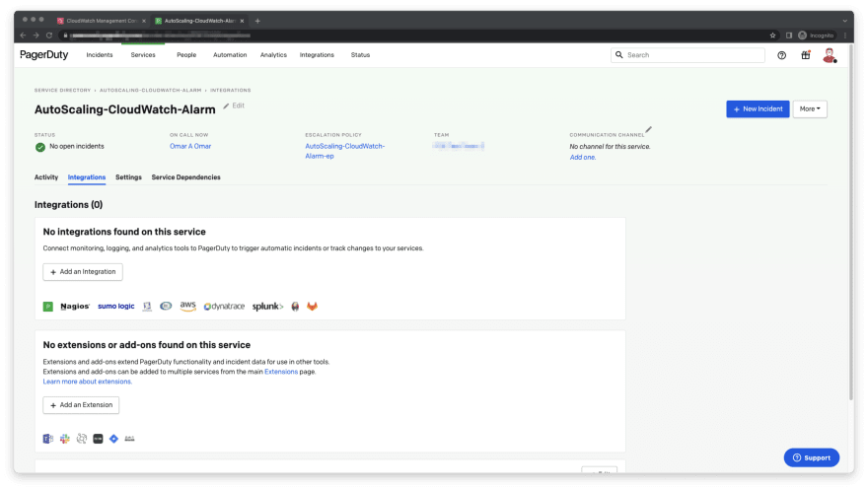This screenshot has height=490, width=868.
Task: Click the black square extension icon
Action: [98, 439]
